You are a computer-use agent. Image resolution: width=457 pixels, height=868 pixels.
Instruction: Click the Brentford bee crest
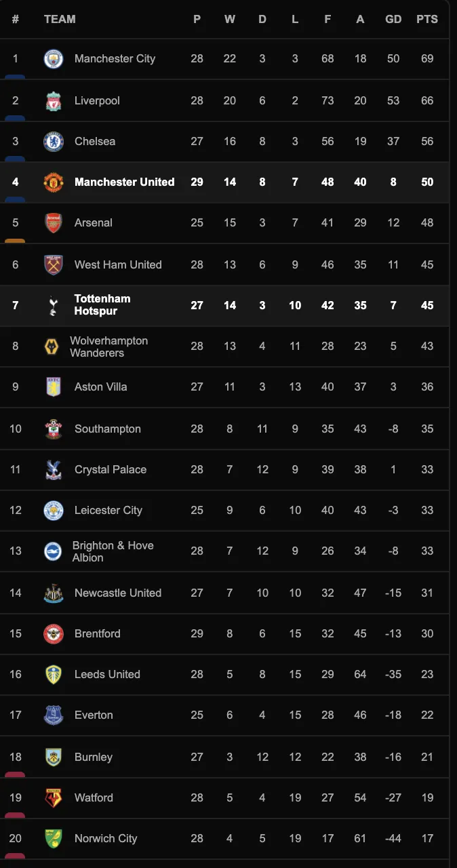(54, 634)
